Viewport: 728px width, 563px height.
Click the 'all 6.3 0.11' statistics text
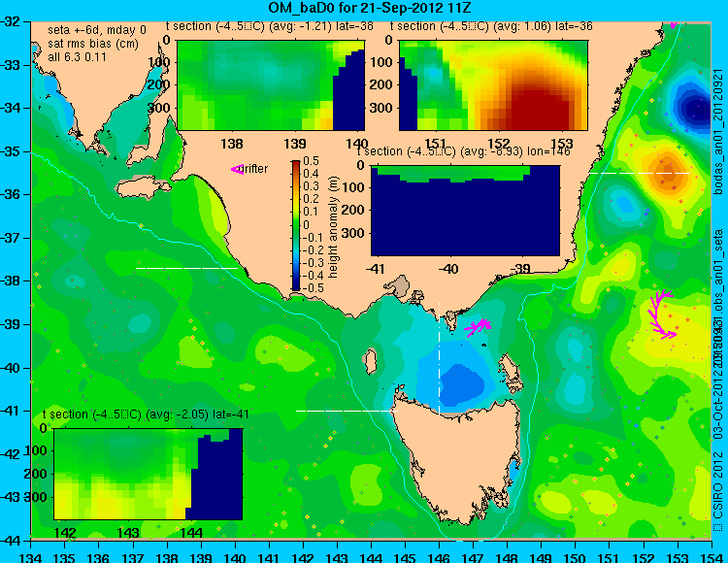tap(77, 57)
